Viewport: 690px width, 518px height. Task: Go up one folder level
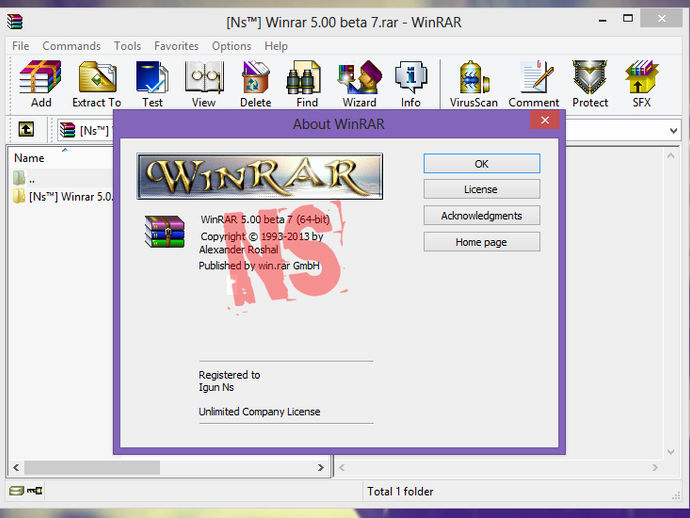click(26, 129)
